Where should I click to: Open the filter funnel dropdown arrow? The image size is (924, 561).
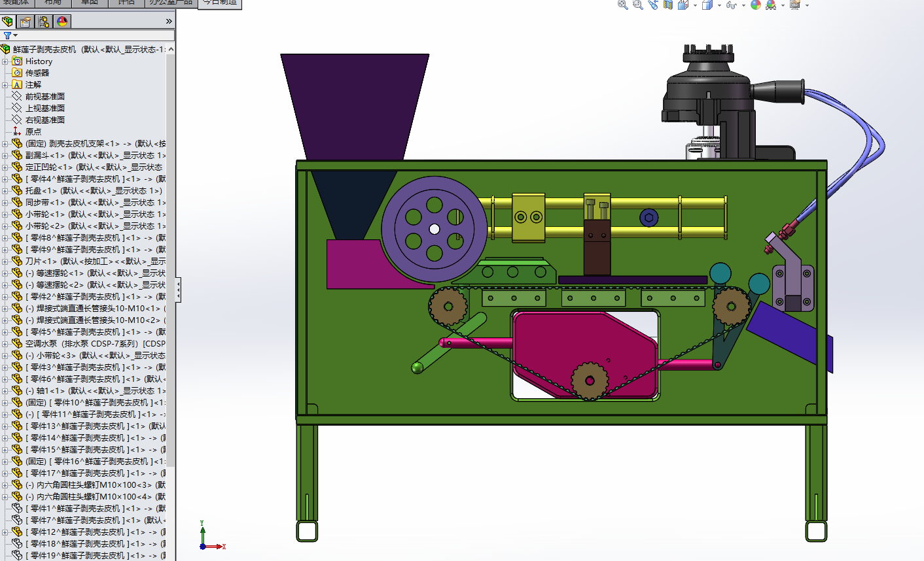[x=15, y=36]
